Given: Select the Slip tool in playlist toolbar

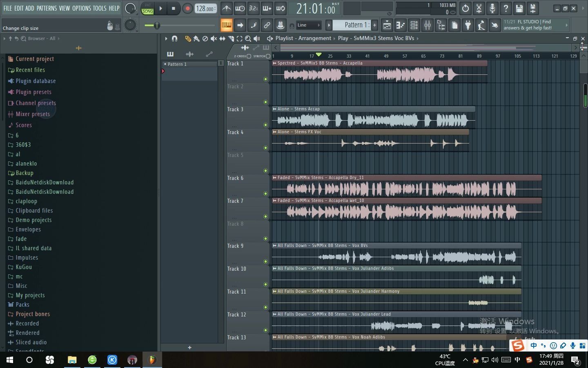Looking at the screenshot, I should (222, 38).
